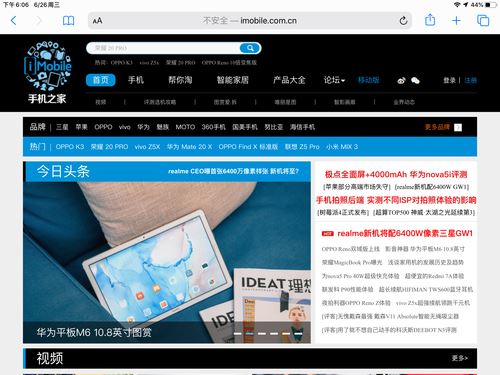
Task: Open the 帮你淘 navigation tab
Action: pyautogui.click(x=180, y=80)
